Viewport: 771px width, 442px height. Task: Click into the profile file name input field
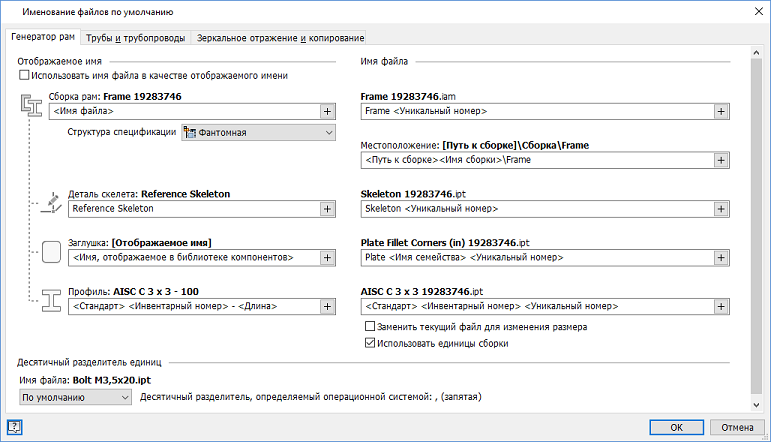pyautogui.click(x=535, y=306)
